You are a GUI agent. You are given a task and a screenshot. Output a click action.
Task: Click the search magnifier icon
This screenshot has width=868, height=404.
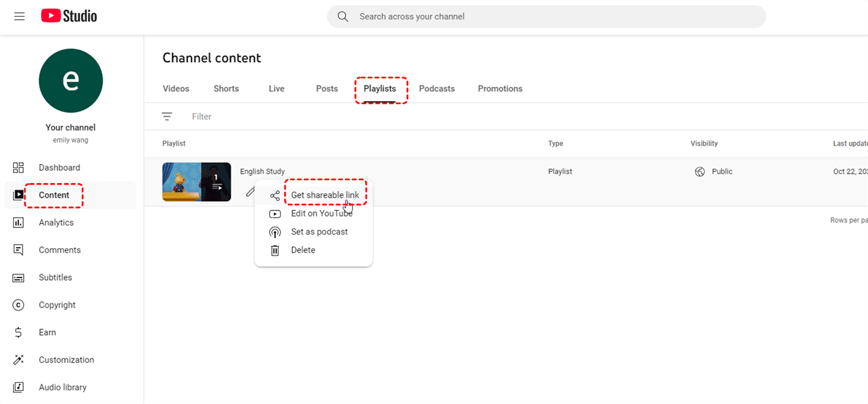click(x=343, y=16)
